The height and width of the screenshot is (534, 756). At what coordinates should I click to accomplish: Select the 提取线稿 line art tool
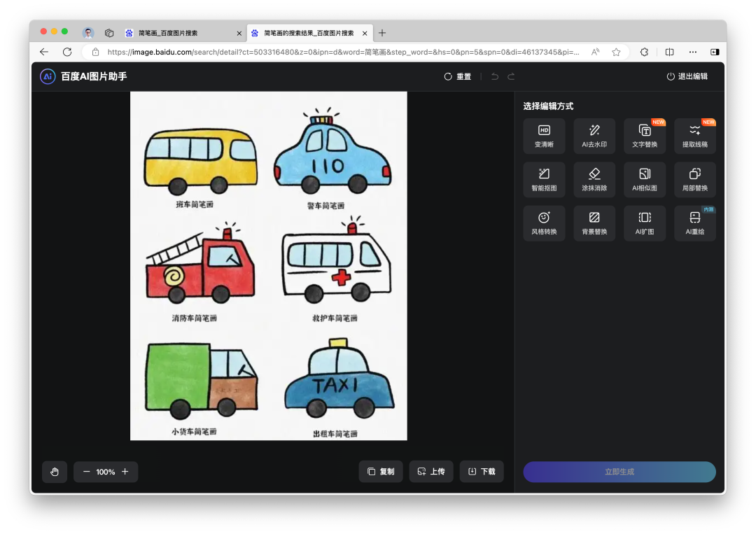(x=695, y=136)
